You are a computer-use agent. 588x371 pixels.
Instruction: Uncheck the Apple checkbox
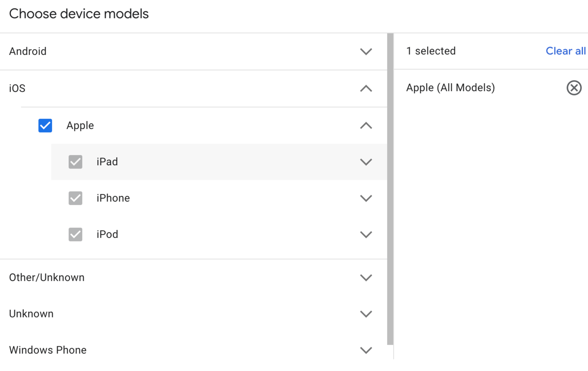45,126
